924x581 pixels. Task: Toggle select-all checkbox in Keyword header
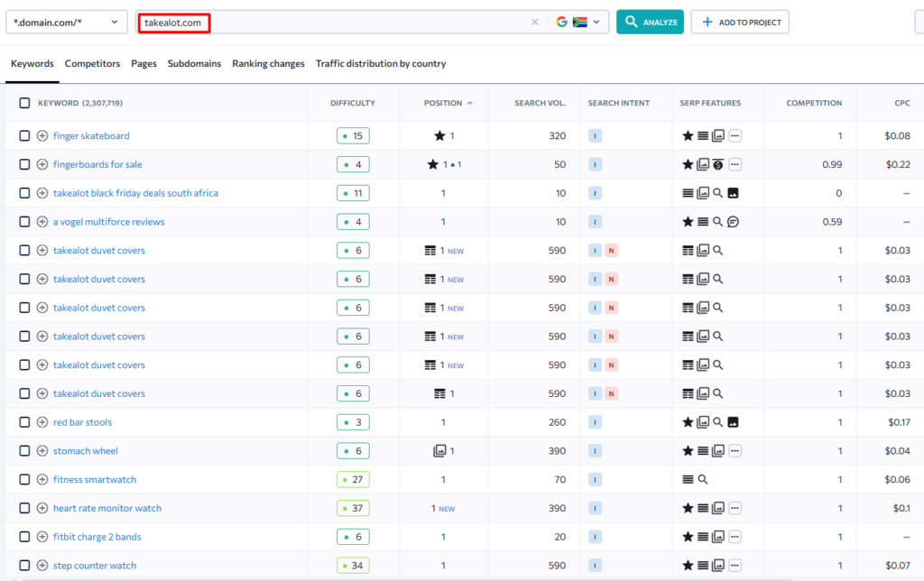click(x=24, y=103)
